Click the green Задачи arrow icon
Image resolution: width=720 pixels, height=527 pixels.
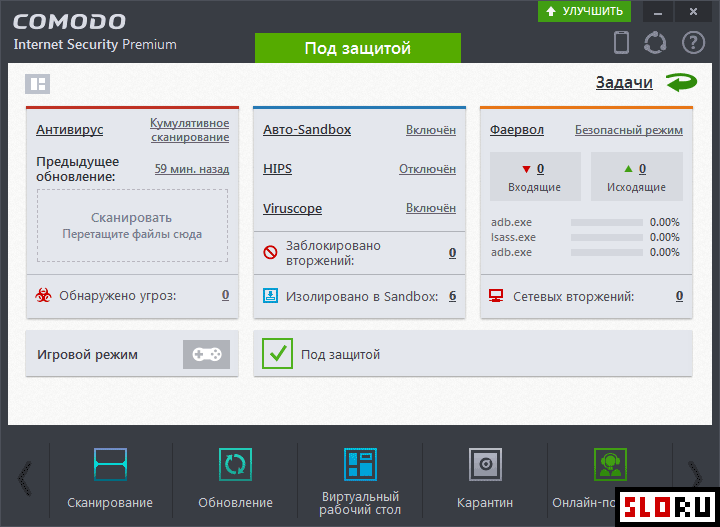(x=681, y=82)
